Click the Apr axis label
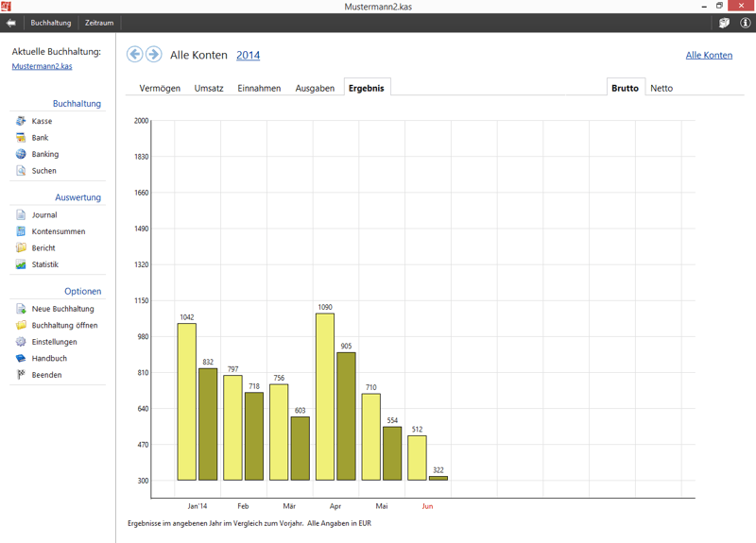The height and width of the screenshot is (543, 756). coord(335,506)
